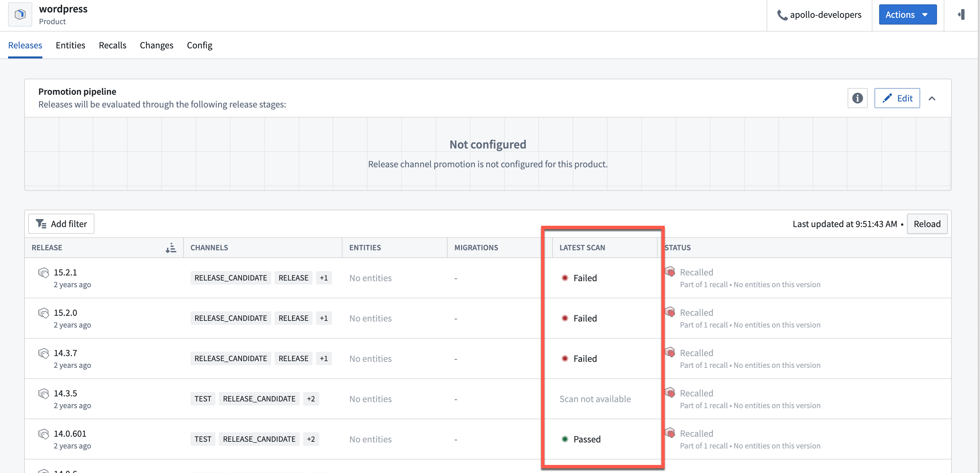
Task: Open the Actions dropdown menu
Action: coord(908,14)
